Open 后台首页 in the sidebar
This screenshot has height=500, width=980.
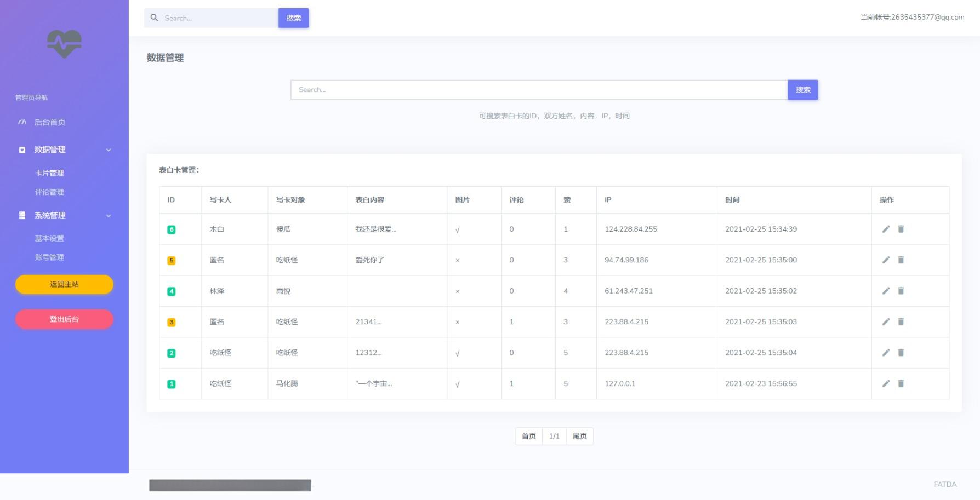(50, 122)
